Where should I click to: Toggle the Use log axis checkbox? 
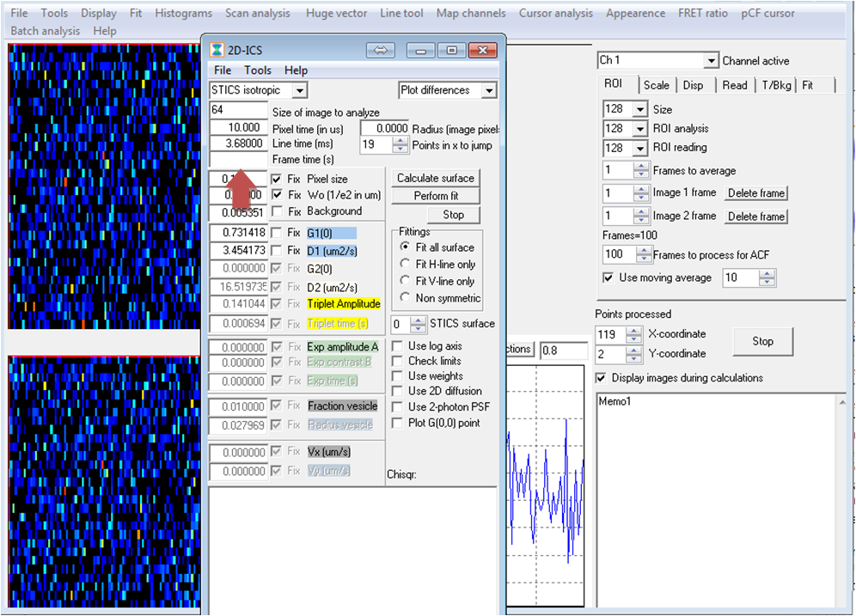click(398, 346)
